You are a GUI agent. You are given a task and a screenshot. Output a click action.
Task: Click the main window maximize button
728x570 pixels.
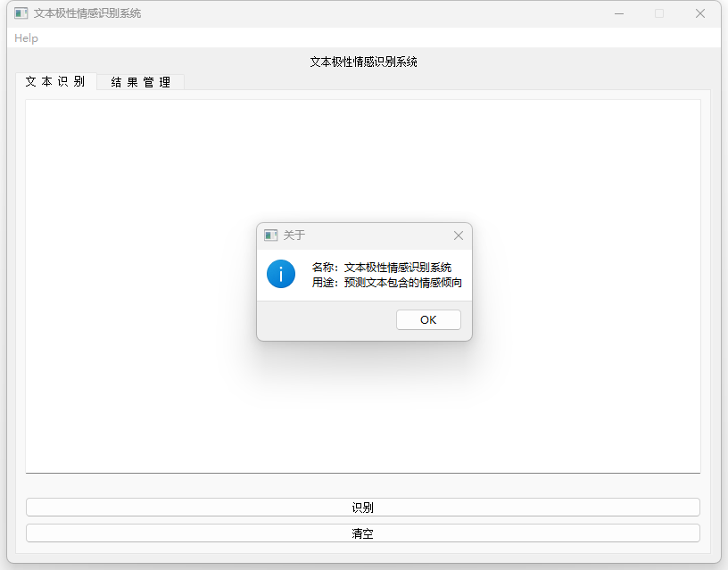659,13
